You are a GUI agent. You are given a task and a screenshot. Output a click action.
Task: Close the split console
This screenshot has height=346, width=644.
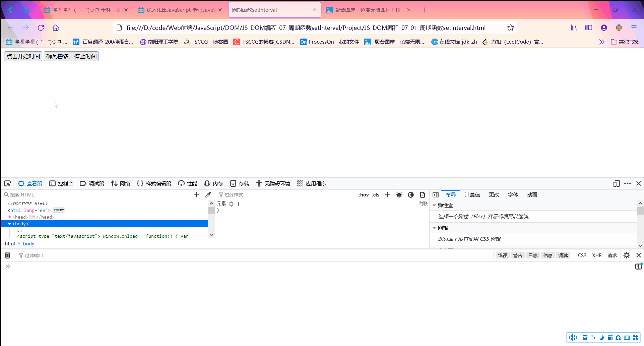pyautogui.click(x=639, y=255)
